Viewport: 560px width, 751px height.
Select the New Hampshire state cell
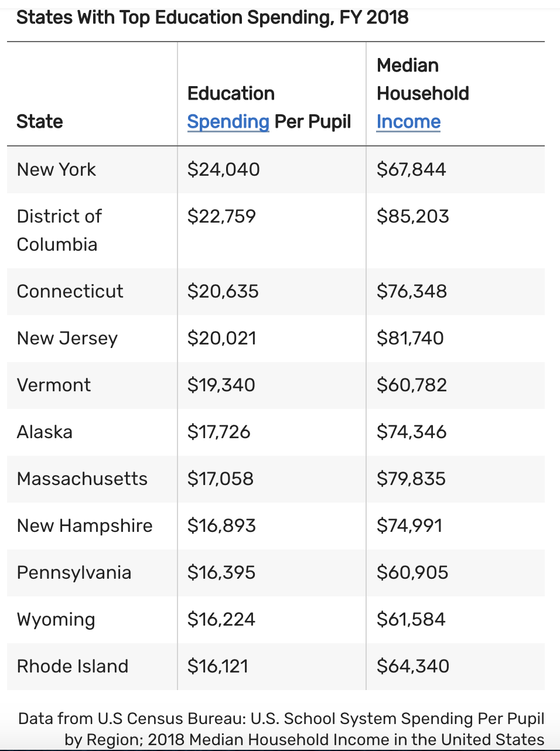tap(84, 526)
